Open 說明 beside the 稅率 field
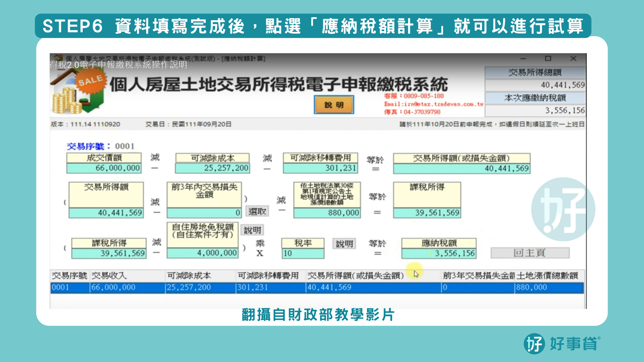The width and height of the screenshot is (644, 362). pyautogui.click(x=344, y=244)
